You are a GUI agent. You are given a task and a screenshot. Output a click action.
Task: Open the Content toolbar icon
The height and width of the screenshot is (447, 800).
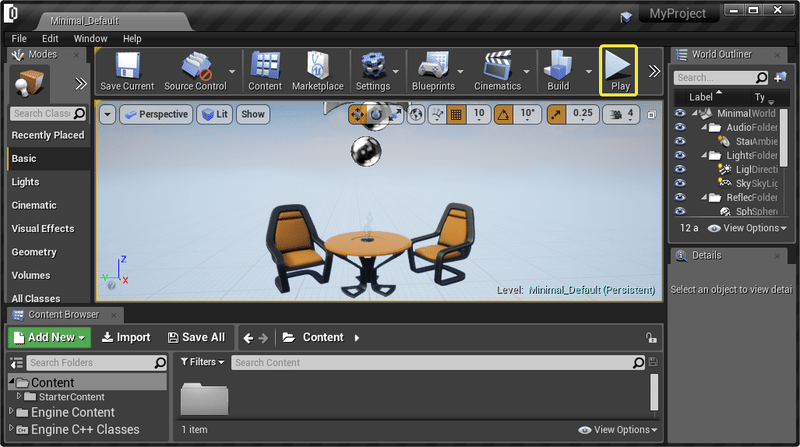click(265, 71)
